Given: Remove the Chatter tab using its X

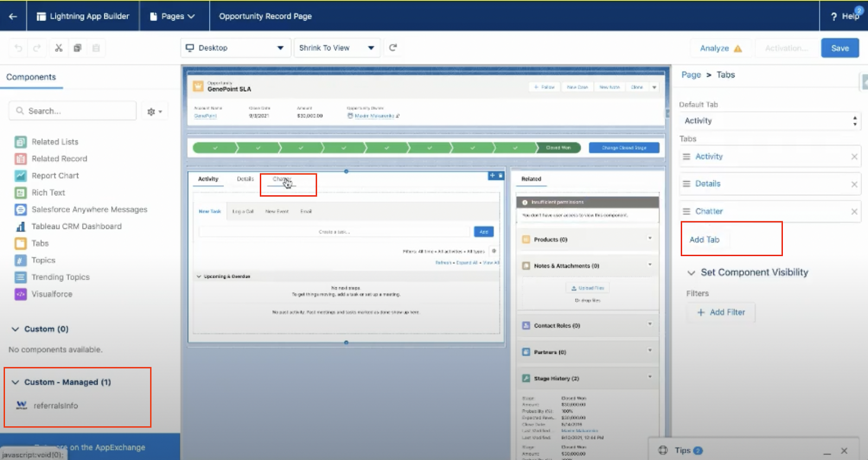Looking at the screenshot, I should (854, 212).
